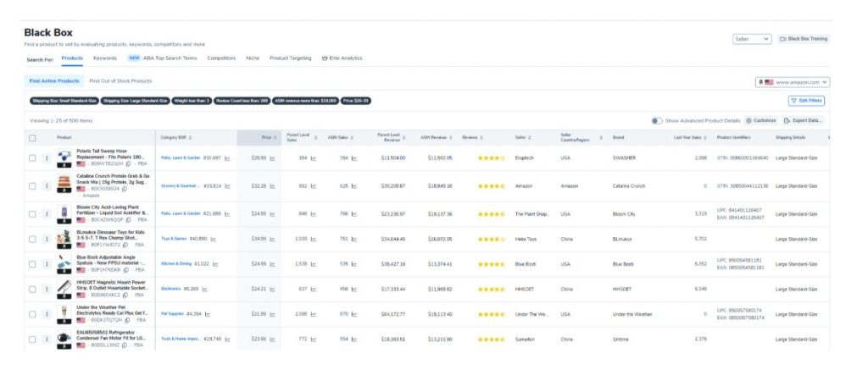Open Toys & Games category link
The image size is (868, 392).
174,240
